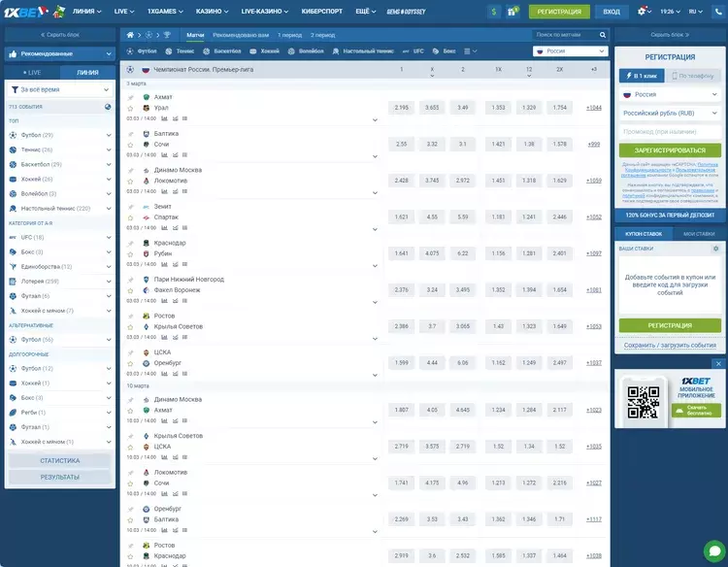This screenshot has height=567, width=728.
Task: Open the RU language dropdown
Action: point(696,12)
